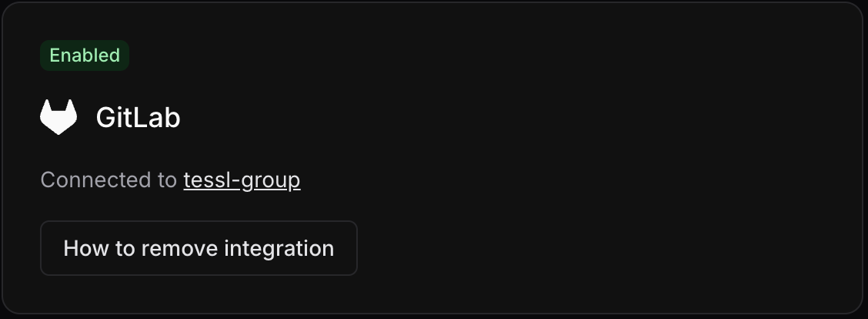Select the white GitLab tanuki icon

click(58, 117)
